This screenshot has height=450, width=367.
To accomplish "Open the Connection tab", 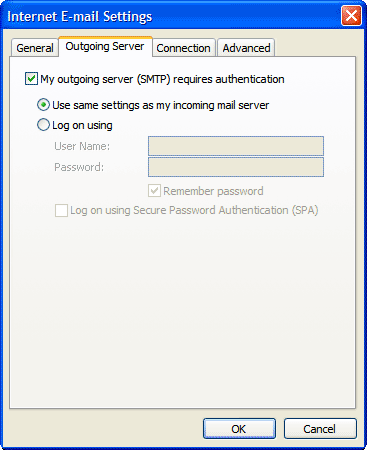I will pyautogui.click(x=183, y=48).
